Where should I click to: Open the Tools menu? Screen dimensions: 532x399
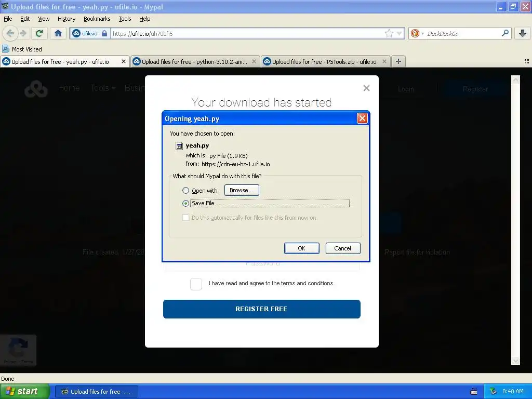coord(125,19)
